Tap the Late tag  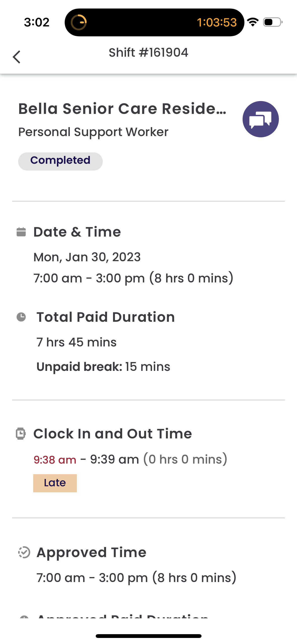tap(55, 483)
